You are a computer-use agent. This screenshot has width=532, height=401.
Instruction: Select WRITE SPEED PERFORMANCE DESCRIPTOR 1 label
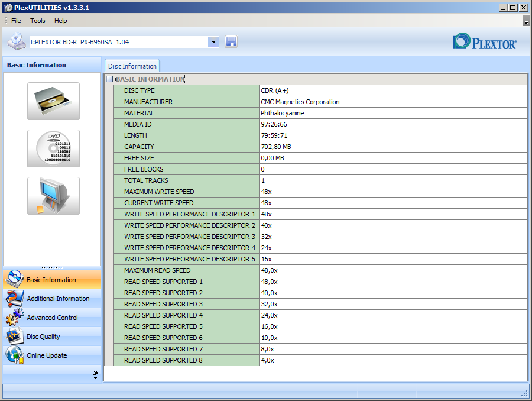190,214
